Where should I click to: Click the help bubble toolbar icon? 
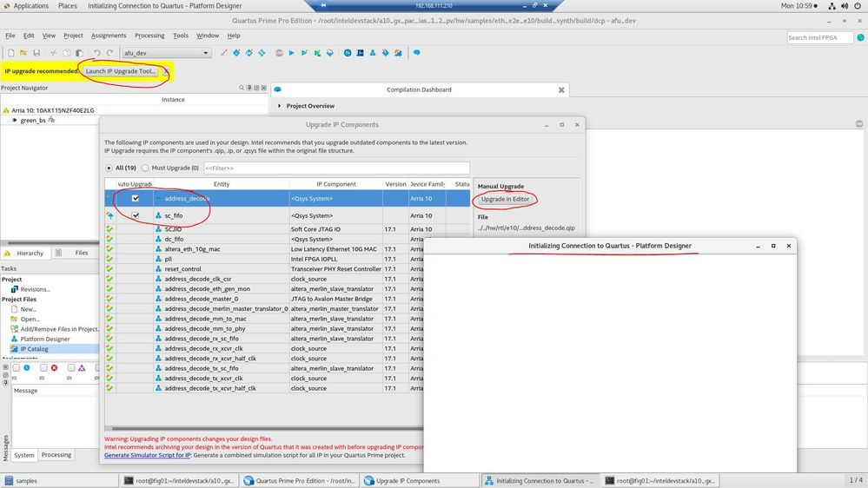(x=416, y=53)
